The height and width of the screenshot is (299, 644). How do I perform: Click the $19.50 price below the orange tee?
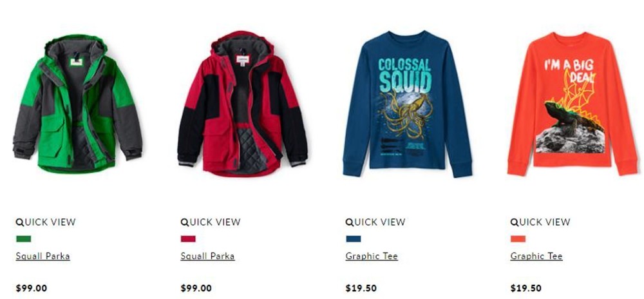tap(526, 288)
